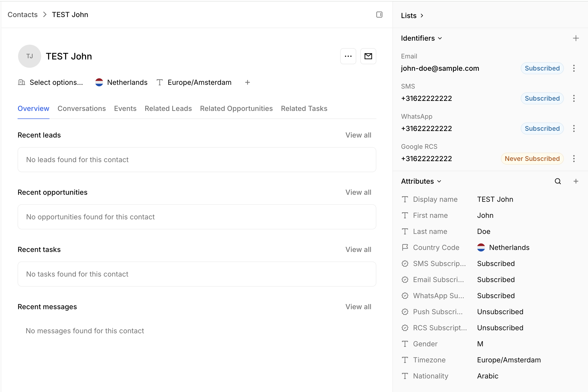Click plus icon to add attribute

click(576, 181)
